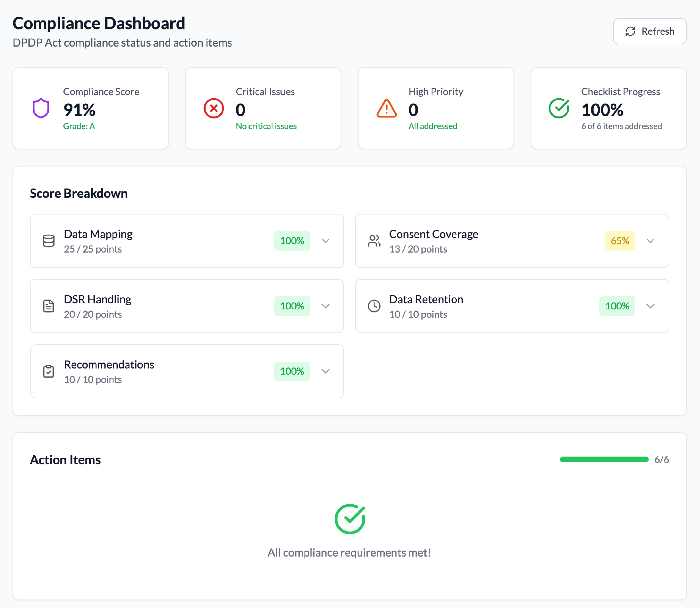
Task: Click the Data Mapping database icon
Action: (x=49, y=241)
